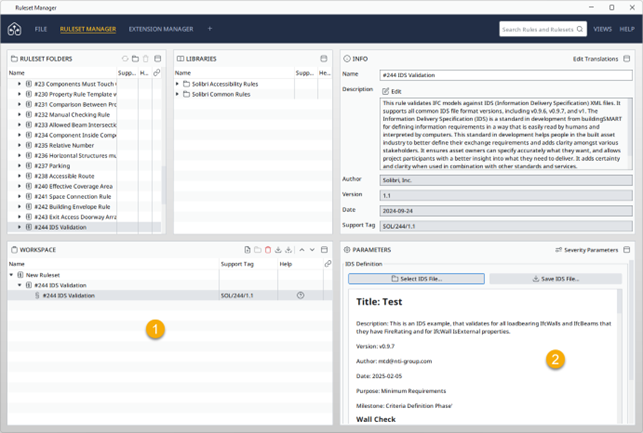Click panel window icon in Libraries header
The width and height of the screenshot is (643, 433).
324,59
